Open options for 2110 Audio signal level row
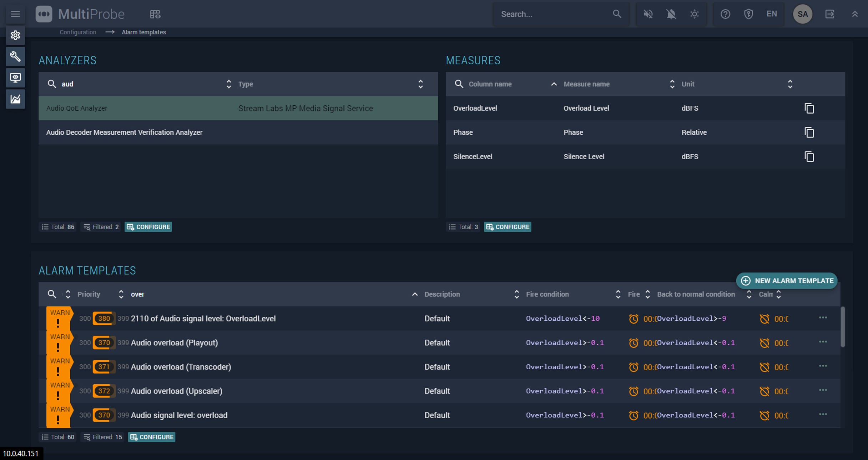 pos(823,317)
